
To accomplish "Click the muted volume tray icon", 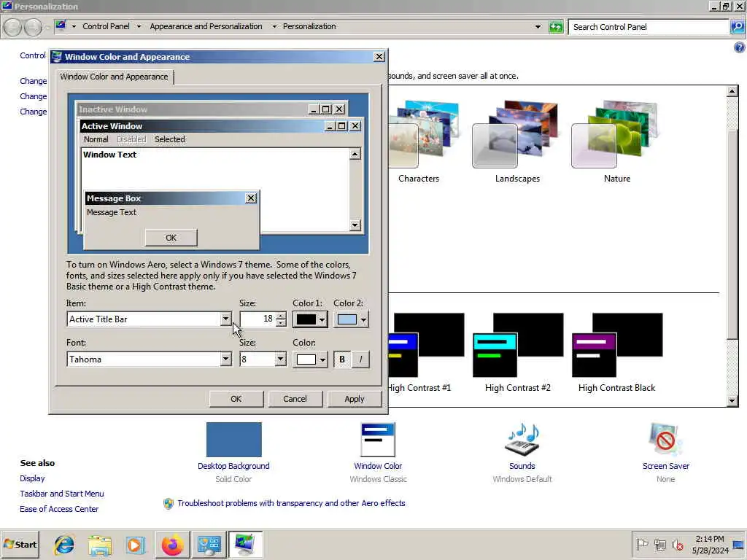I will 677,544.
